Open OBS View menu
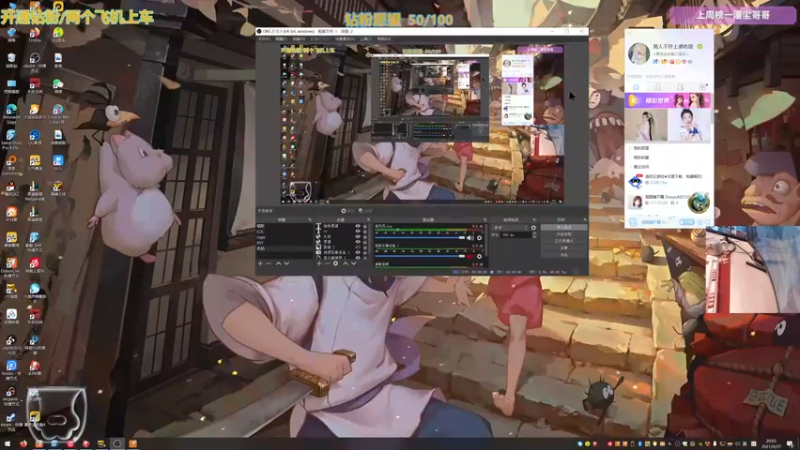 [x=298, y=39]
